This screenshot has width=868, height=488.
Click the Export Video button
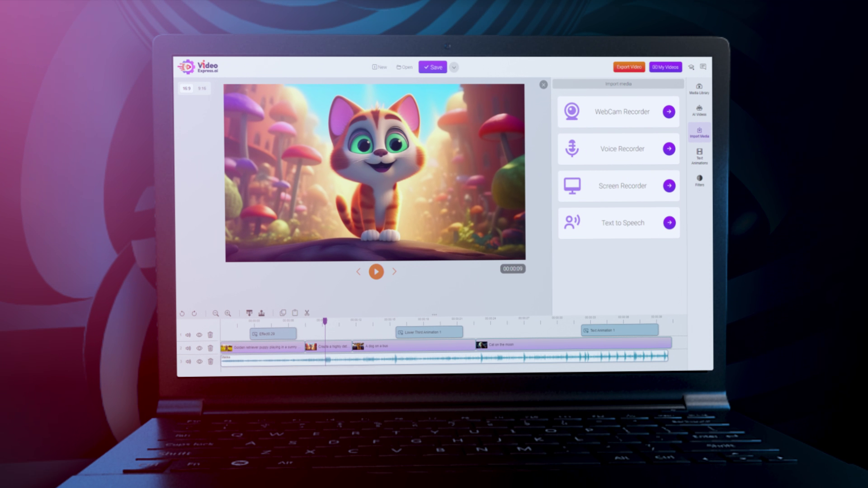coord(629,67)
